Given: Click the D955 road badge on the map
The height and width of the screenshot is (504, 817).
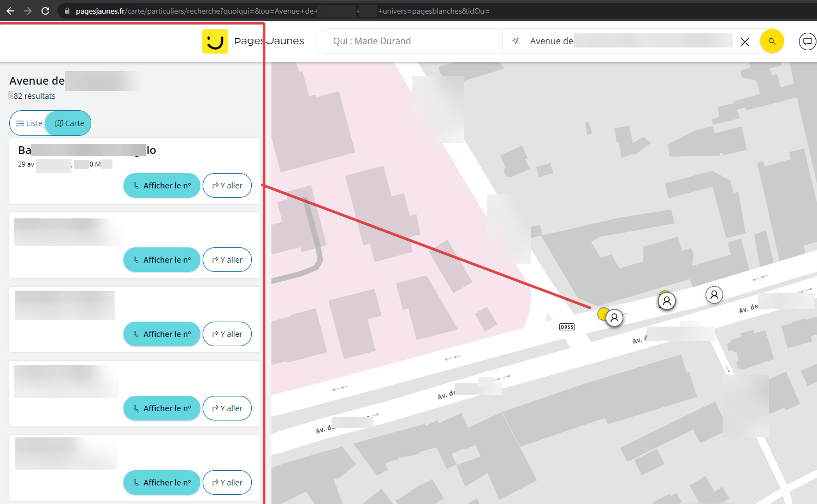Looking at the screenshot, I should pos(567,327).
